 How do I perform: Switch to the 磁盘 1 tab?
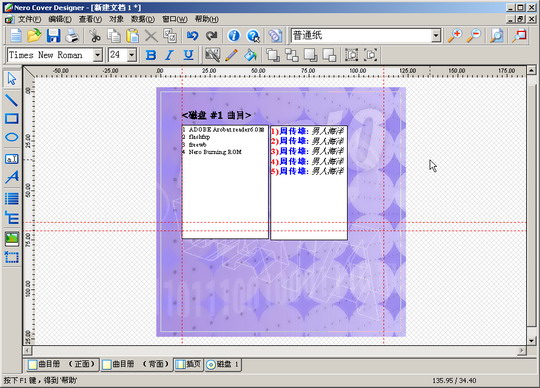click(x=223, y=365)
